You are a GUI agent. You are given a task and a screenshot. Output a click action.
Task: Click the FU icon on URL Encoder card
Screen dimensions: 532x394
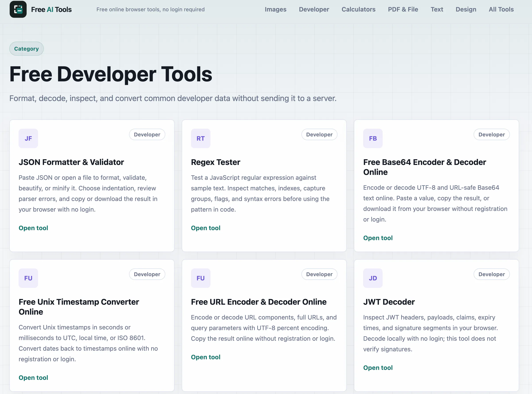coord(200,278)
